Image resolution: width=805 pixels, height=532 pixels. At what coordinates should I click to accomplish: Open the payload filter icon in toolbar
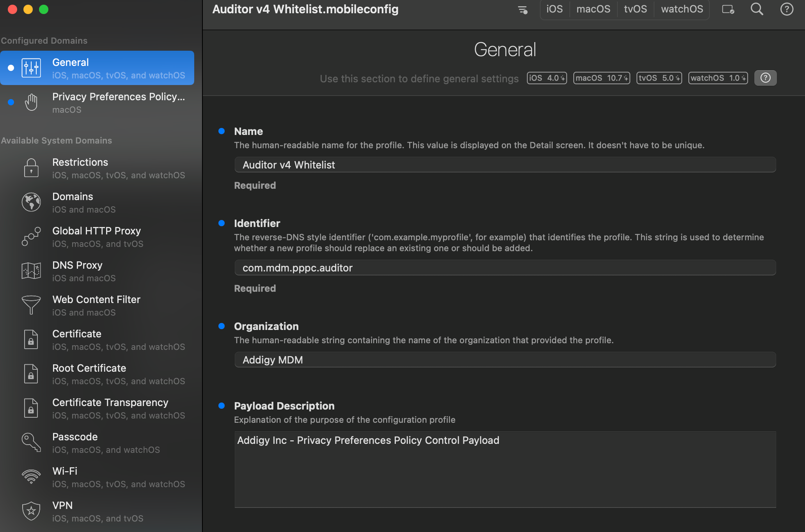[522, 10]
